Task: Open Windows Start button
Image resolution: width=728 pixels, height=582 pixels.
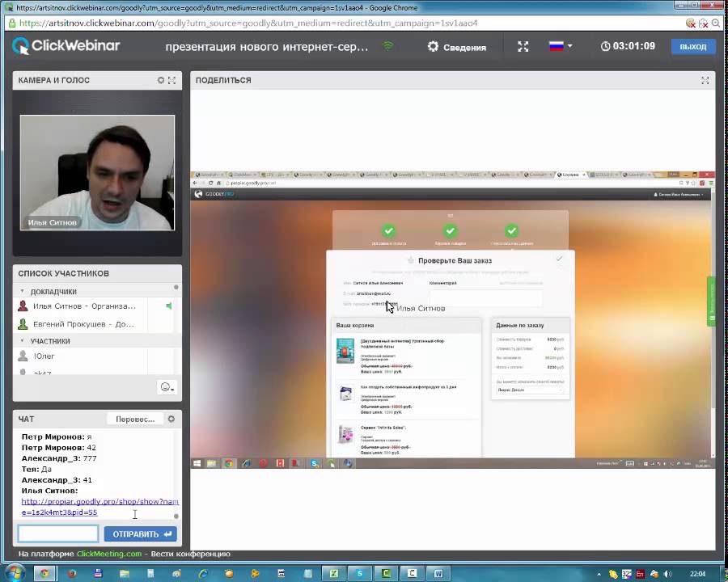Action: point(15,573)
